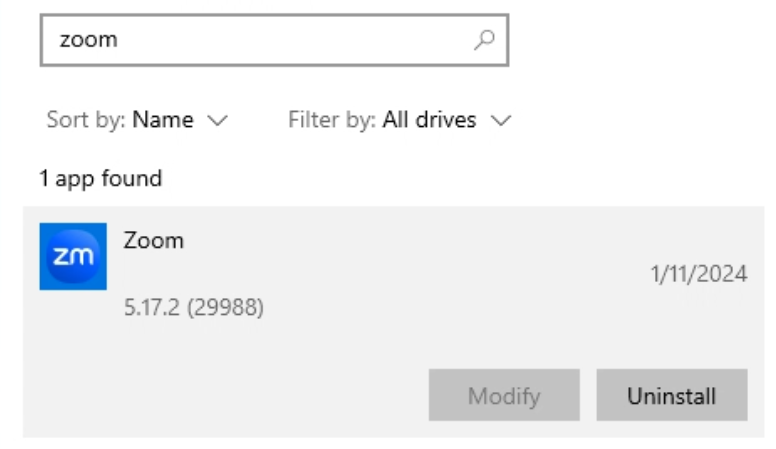This screenshot has height=449, width=776.
Task: Click the blue Zoom app icon
Action: pyautogui.click(x=73, y=256)
